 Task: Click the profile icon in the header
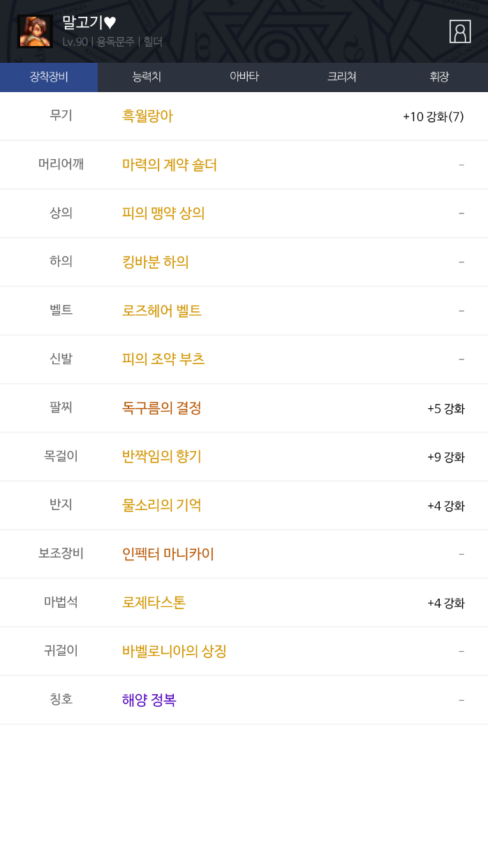click(460, 31)
